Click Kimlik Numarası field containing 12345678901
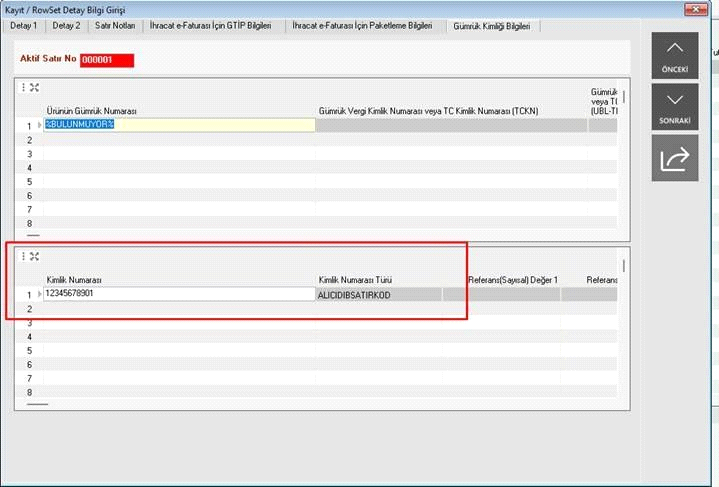The width and height of the screenshot is (719, 487). coord(180,294)
